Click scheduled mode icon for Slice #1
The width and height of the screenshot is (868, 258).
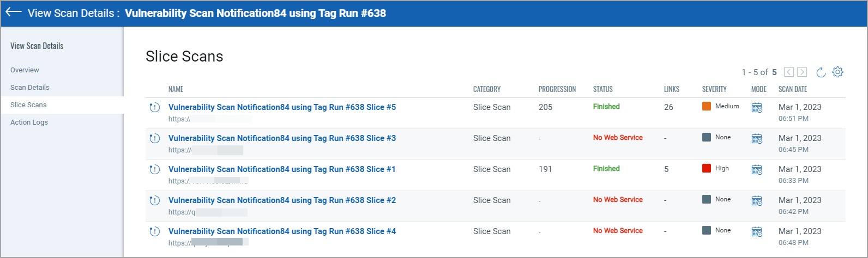click(757, 170)
